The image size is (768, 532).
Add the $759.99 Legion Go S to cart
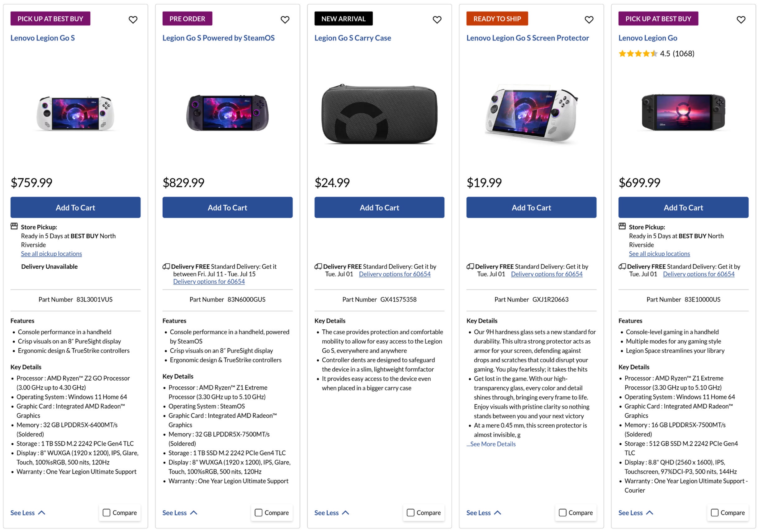pos(75,207)
